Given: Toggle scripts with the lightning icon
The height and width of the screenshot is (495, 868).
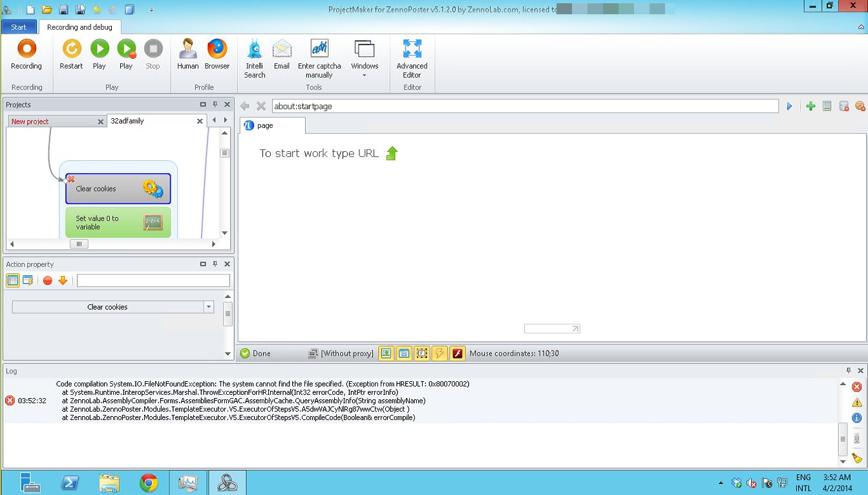Looking at the screenshot, I should [439, 353].
